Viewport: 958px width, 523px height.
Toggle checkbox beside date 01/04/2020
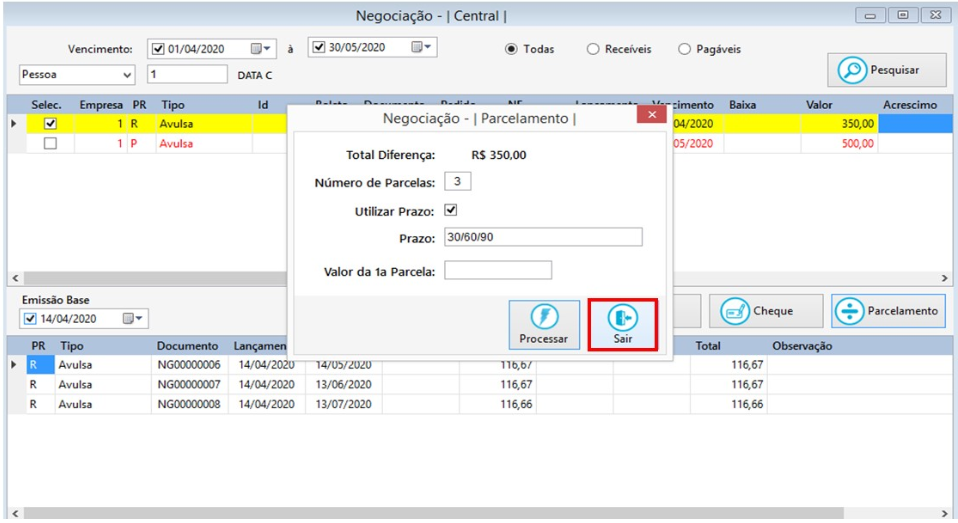tap(158, 49)
